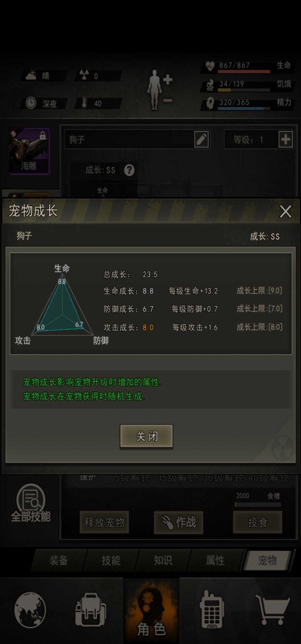Tap the pencil icon to rename 狗子
The height and width of the screenshot is (644, 301).
[x=201, y=139]
